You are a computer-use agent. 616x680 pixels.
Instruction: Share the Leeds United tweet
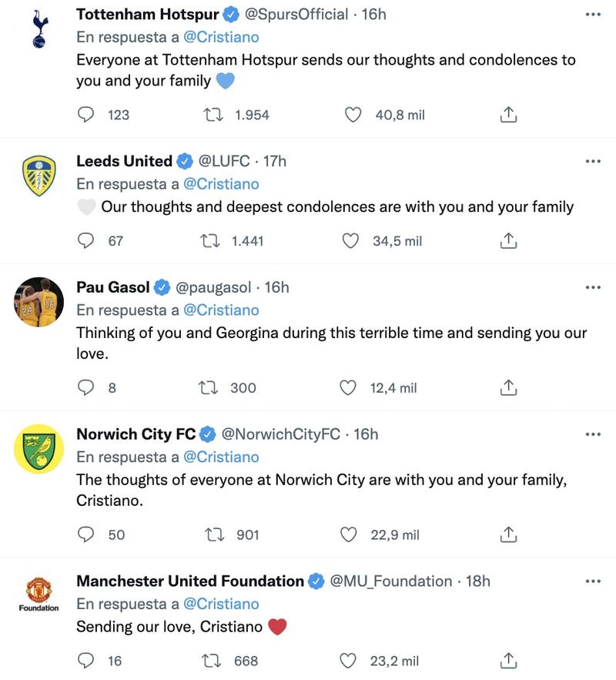pyautogui.click(x=508, y=241)
